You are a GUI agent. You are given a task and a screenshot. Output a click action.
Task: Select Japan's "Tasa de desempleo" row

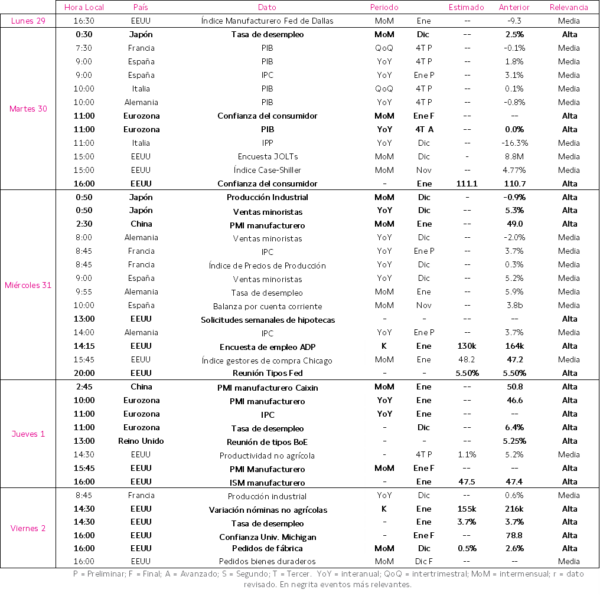coord(266,33)
